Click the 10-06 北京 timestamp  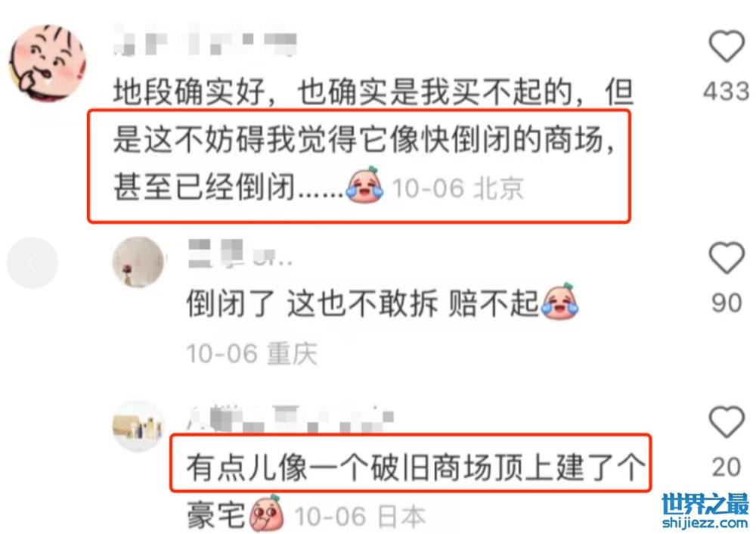457,188
